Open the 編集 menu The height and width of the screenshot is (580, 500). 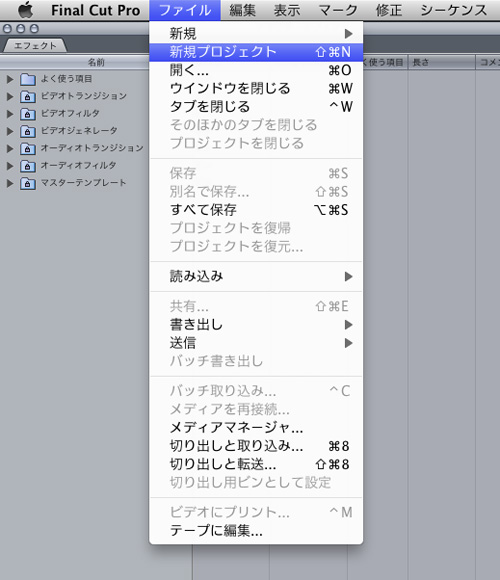pyautogui.click(x=242, y=10)
